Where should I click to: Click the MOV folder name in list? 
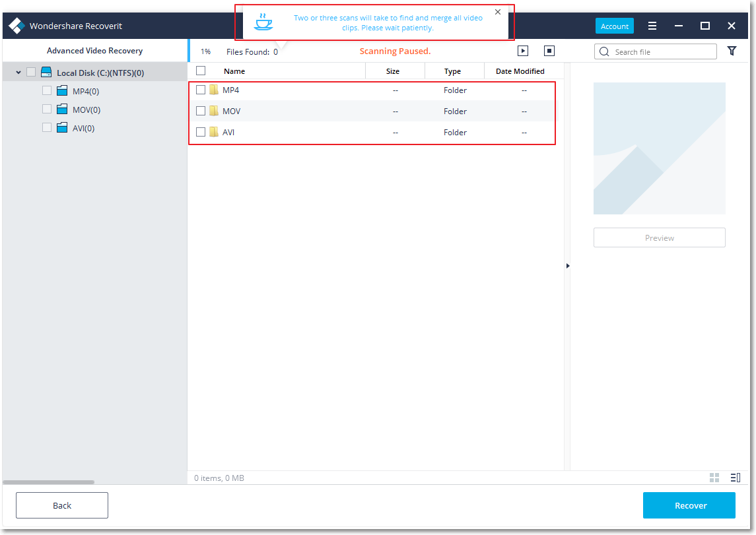(232, 111)
